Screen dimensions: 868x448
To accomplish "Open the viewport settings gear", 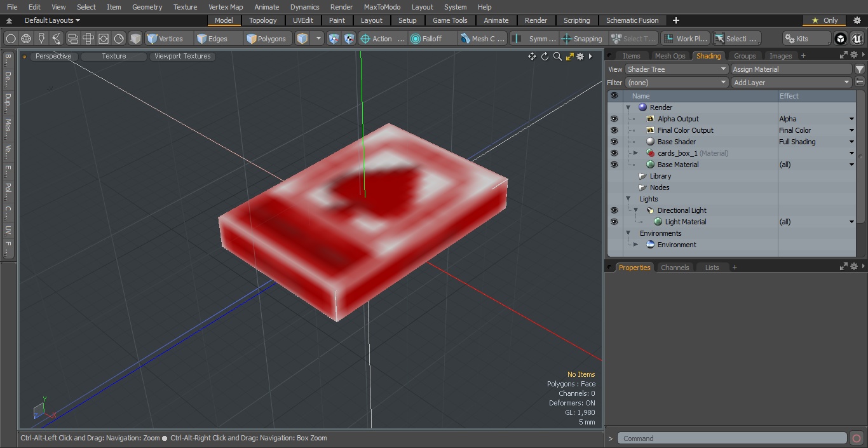I will point(580,57).
